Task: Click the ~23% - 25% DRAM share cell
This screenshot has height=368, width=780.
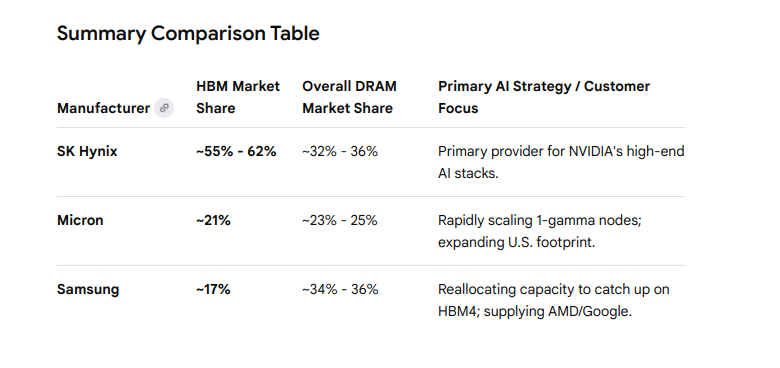Action: tap(340, 220)
